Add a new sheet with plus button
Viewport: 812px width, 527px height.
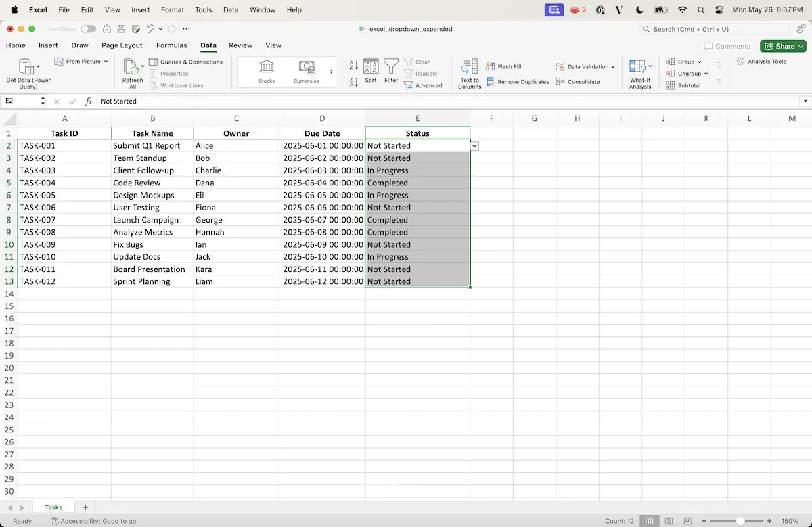(x=85, y=507)
